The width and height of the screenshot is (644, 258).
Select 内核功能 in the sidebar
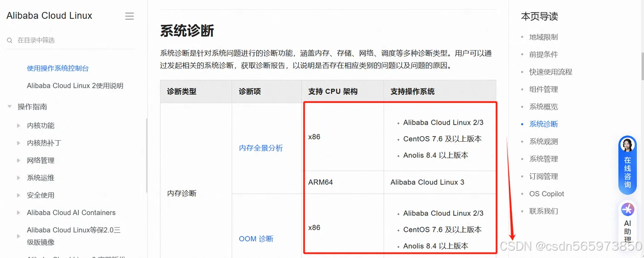pyautogui.click(x=40, y=126)
